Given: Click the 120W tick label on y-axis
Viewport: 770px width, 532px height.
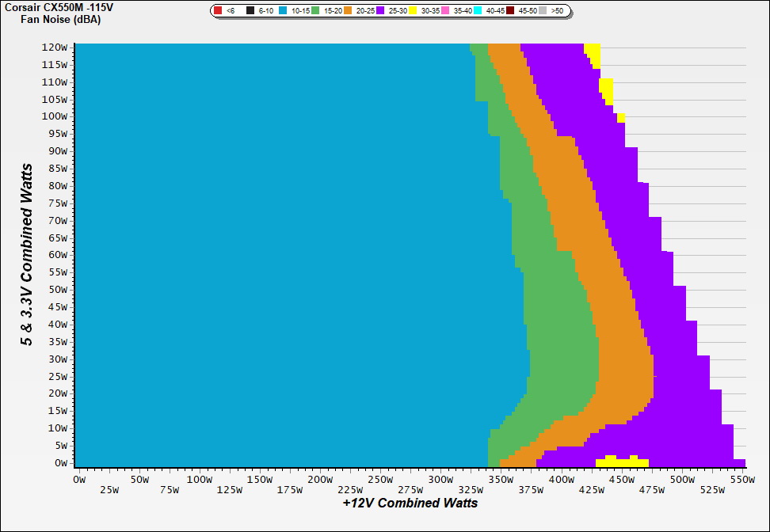Looking at the screenshot, I should 55,47.
